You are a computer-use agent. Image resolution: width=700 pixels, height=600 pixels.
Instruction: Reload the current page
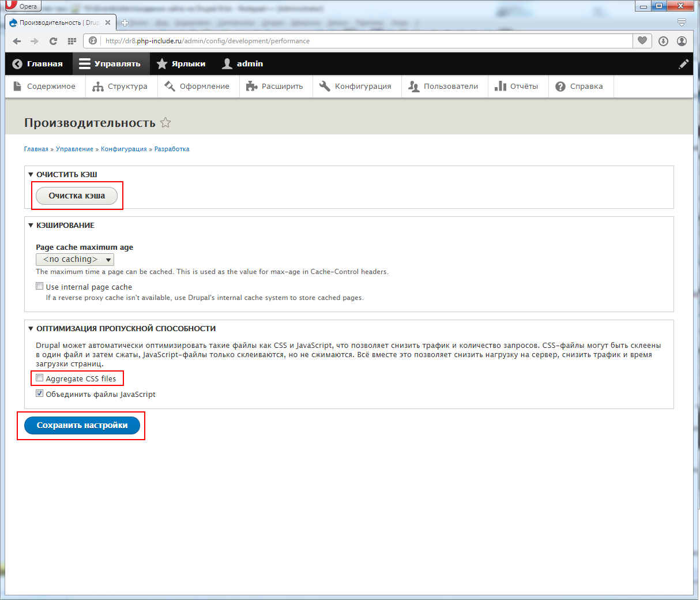coord(53,41)
